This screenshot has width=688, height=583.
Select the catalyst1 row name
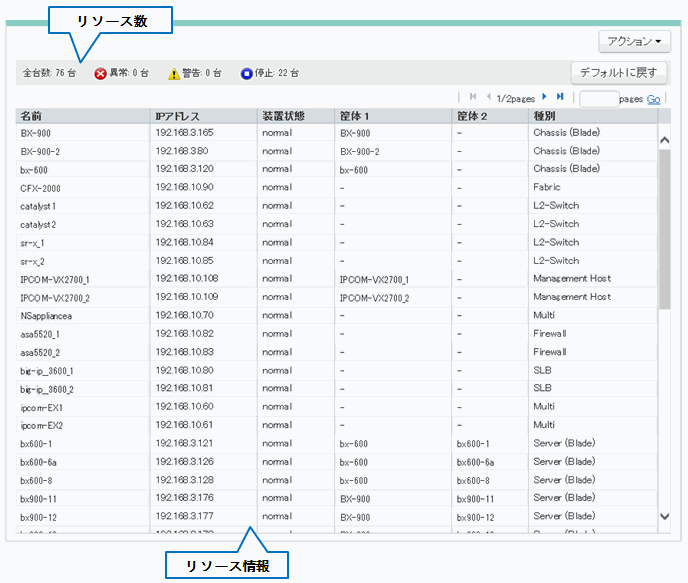tap(38, 207)
